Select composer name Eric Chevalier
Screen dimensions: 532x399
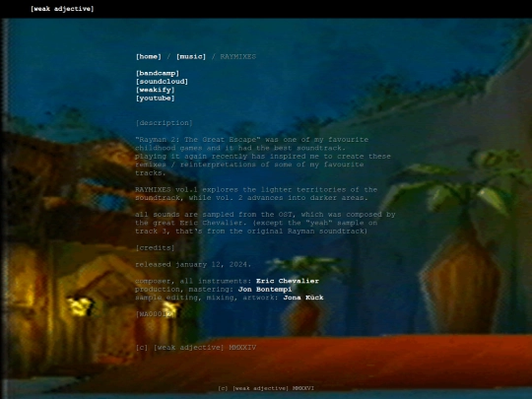(x=288, y=281)
